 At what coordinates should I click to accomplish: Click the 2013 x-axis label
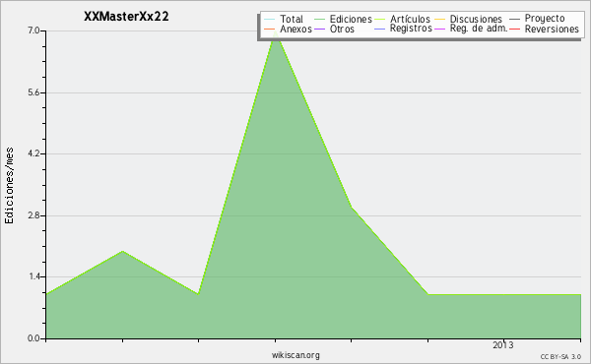click(x=503, y=345)
